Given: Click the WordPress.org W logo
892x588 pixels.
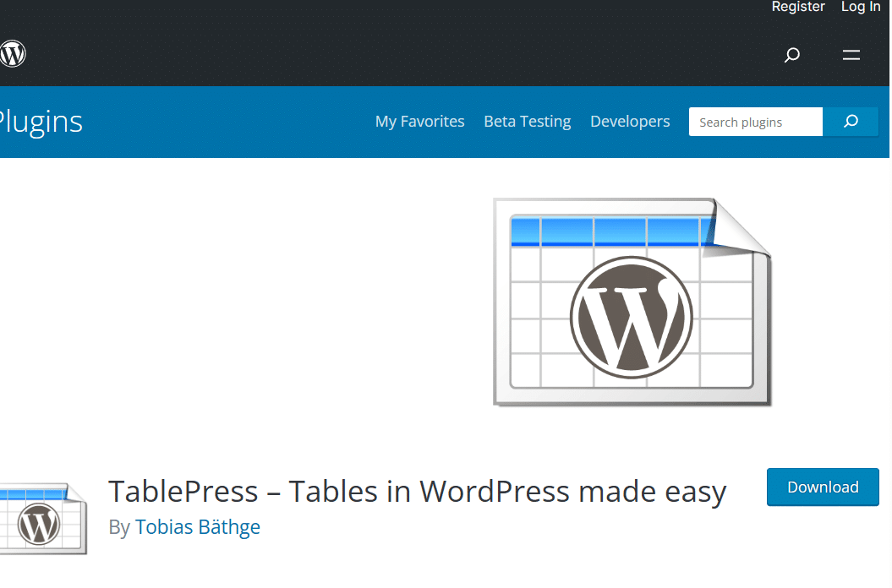Looking at the screenshot, I should pyautogui.click(x=13, y=53).
